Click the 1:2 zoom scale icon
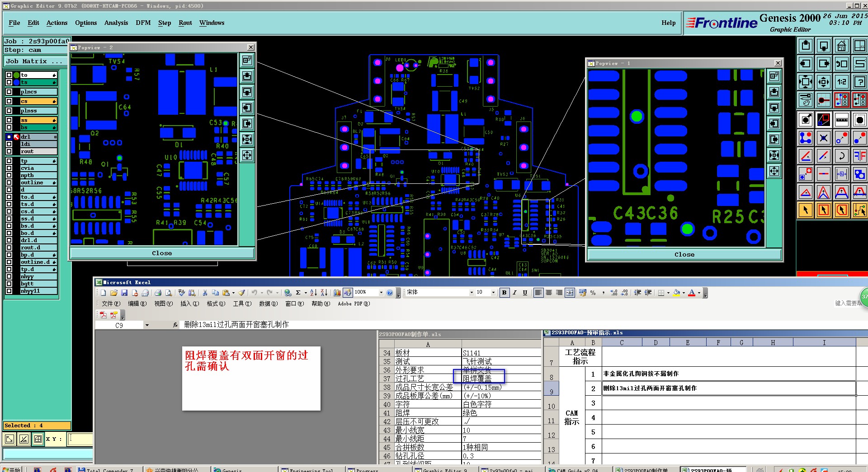This screenshot has height=472, width=868. [x=842, y=82]
